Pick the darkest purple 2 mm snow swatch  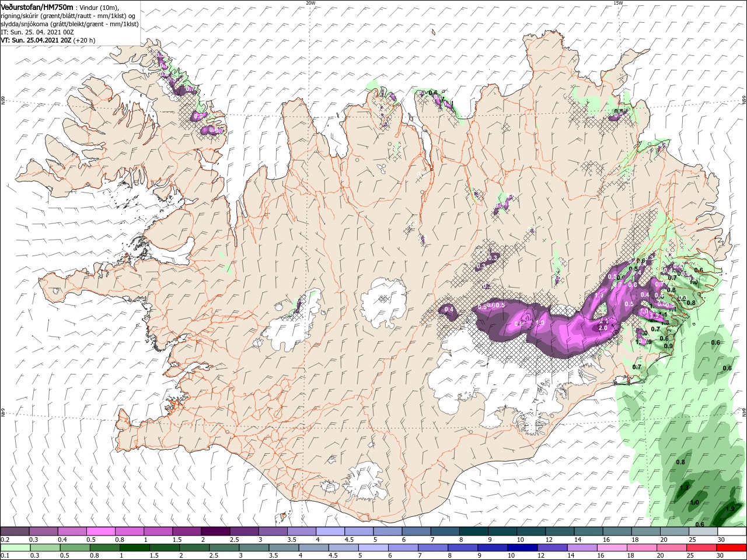[x=215, y=531]
